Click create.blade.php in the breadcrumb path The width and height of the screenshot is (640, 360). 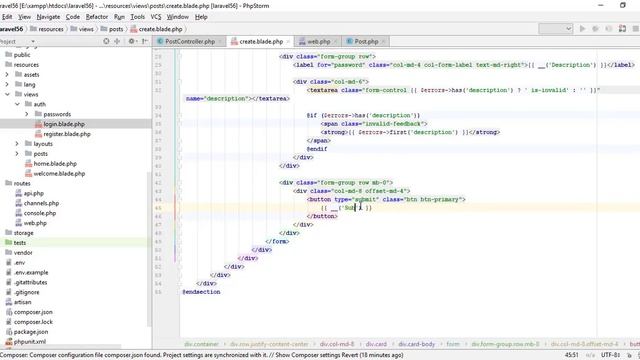click(x=156, y=29)
